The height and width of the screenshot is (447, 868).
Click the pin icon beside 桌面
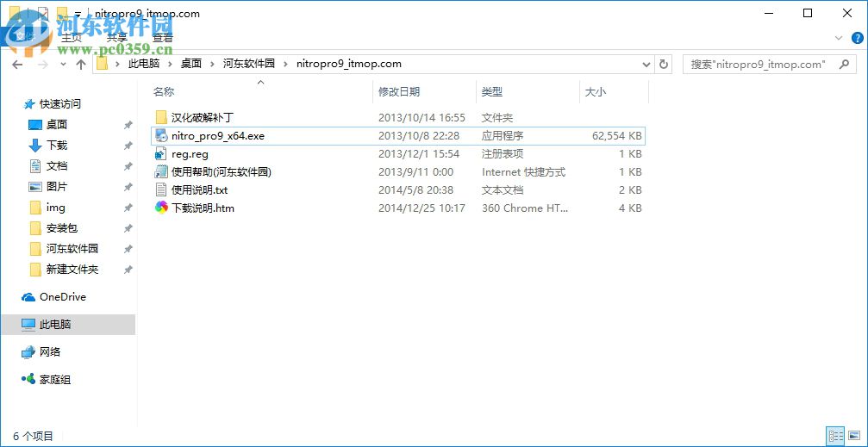pos(128,125)
